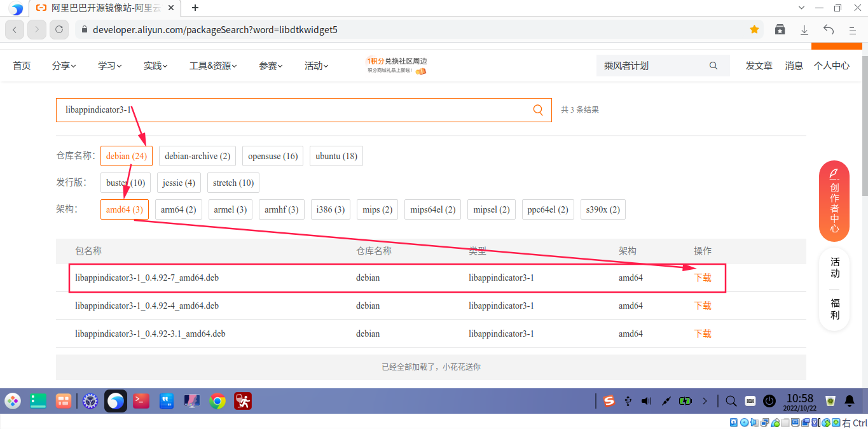Open the gear settings app in taskbar
Viewport: 868px width, 429px height.
tap(90, 400)
